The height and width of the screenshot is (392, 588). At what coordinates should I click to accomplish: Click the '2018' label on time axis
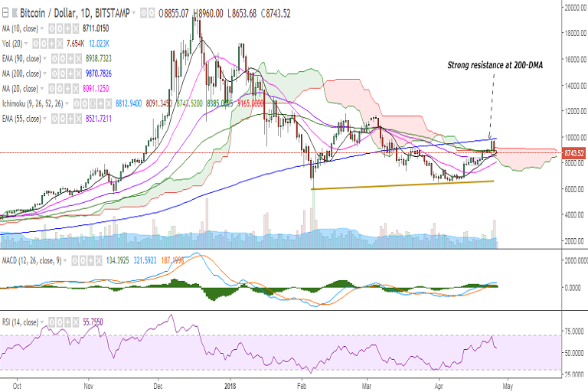(x=230, y=386)
